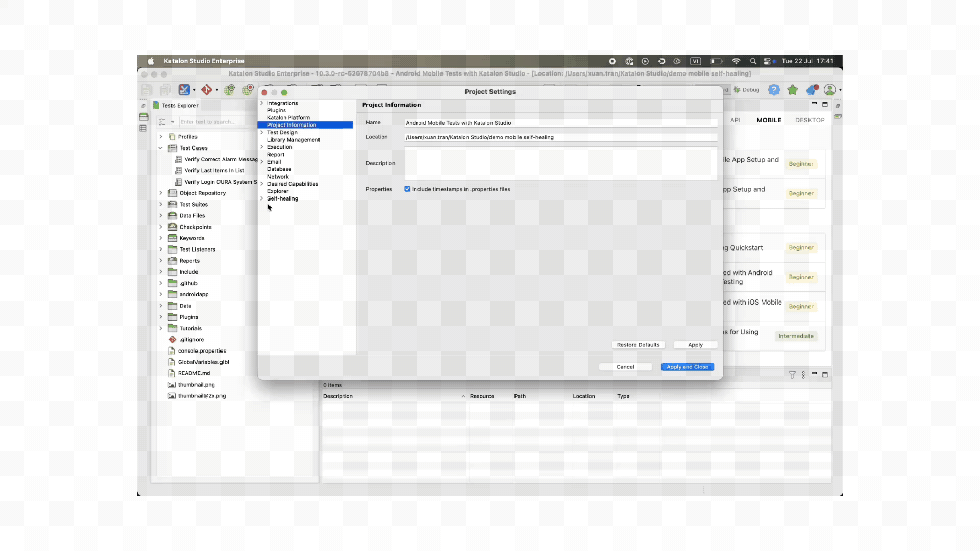
Task: Click the Apply button
Action: coord(695,345)
